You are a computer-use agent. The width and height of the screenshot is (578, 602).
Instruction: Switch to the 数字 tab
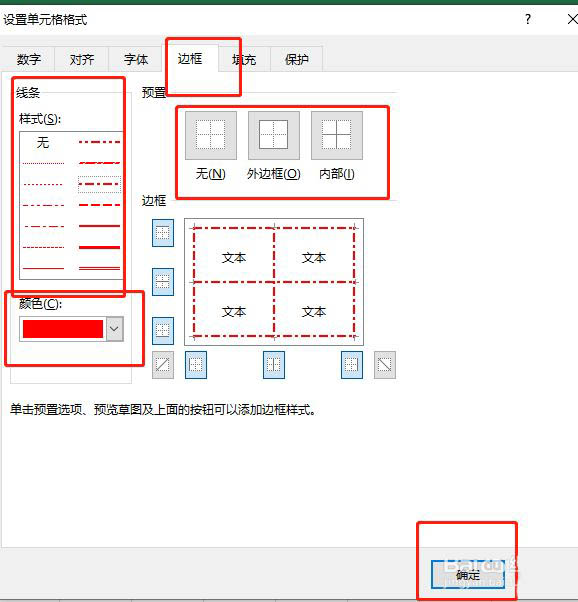(28, 60)
